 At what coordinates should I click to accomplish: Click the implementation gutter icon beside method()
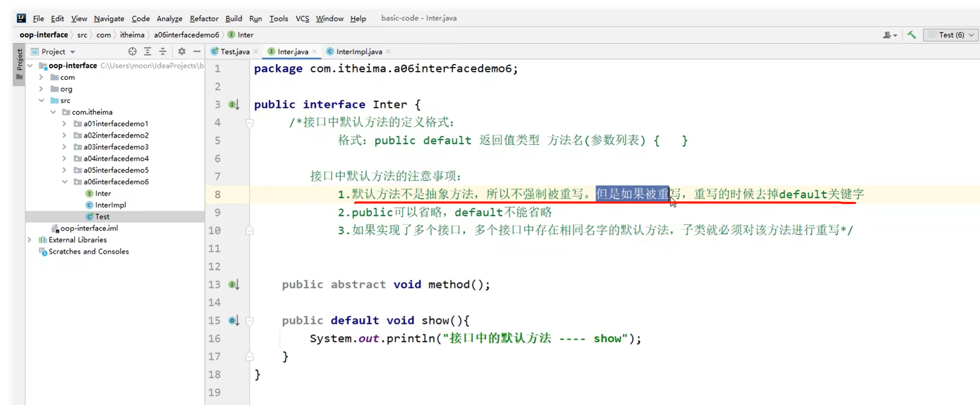tap(232, 284)
